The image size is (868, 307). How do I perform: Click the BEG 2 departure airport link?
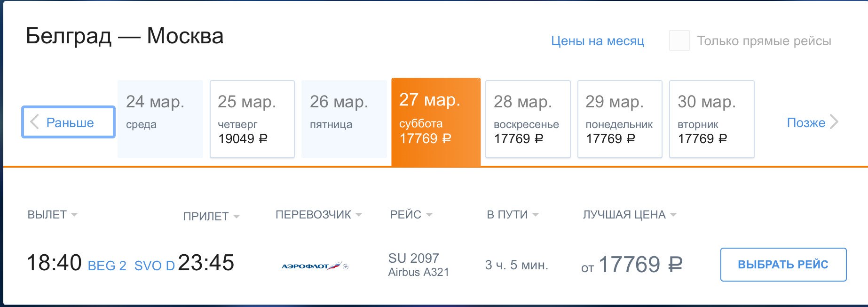click(x=107, y=266)
